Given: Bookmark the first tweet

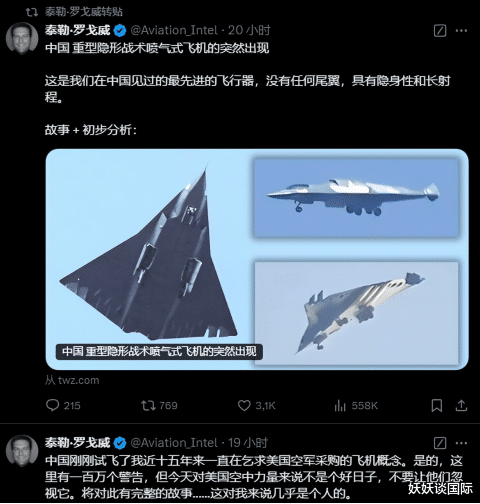Looking at the screenshot, I should (x=437, y=405).
